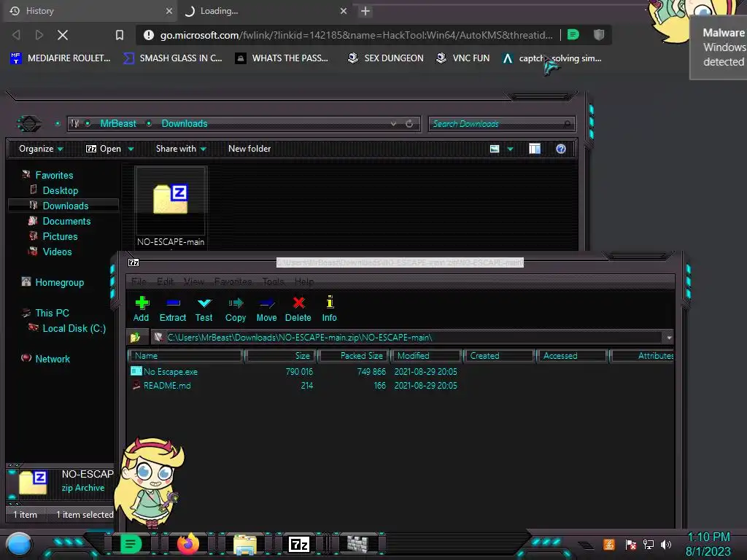This screenshot has width=747, height=560.
Task: Go forward in browser history
Action: coord(39,35)
